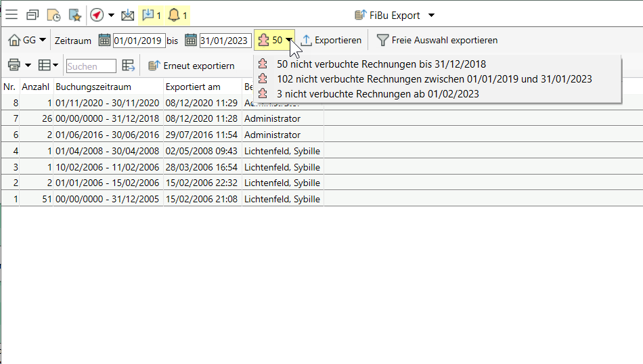Expand the FiBu Export title dropdown
This screenshot has width=643, height=364.
point(432,16)
